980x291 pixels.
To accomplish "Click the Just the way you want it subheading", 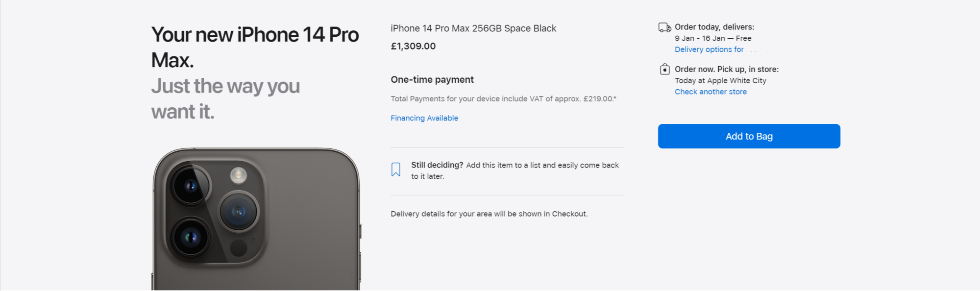I will (x=225, y=98).
